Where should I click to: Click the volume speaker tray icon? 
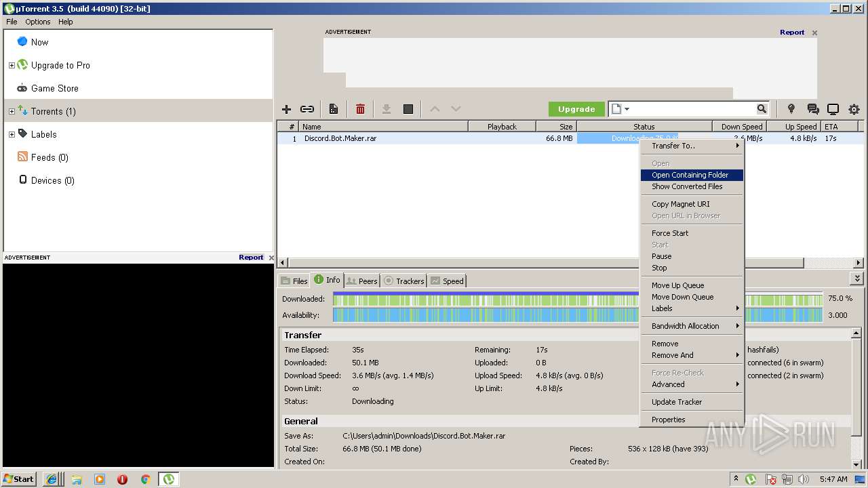pyautogui.click(x=804, y=479)
